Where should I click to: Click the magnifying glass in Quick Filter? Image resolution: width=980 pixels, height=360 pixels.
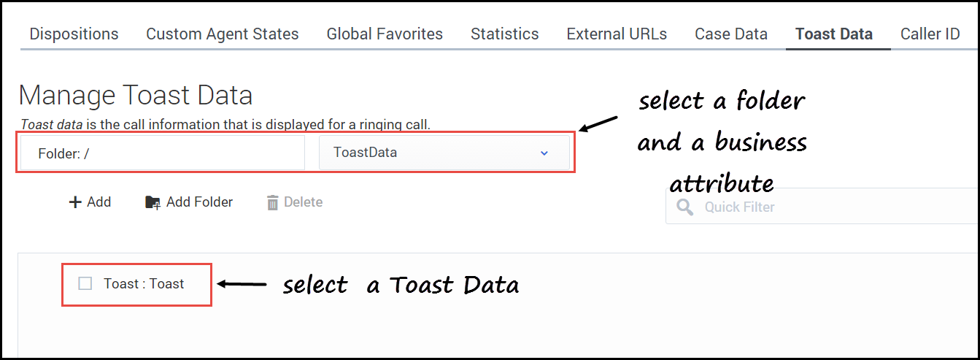[684, 207]
